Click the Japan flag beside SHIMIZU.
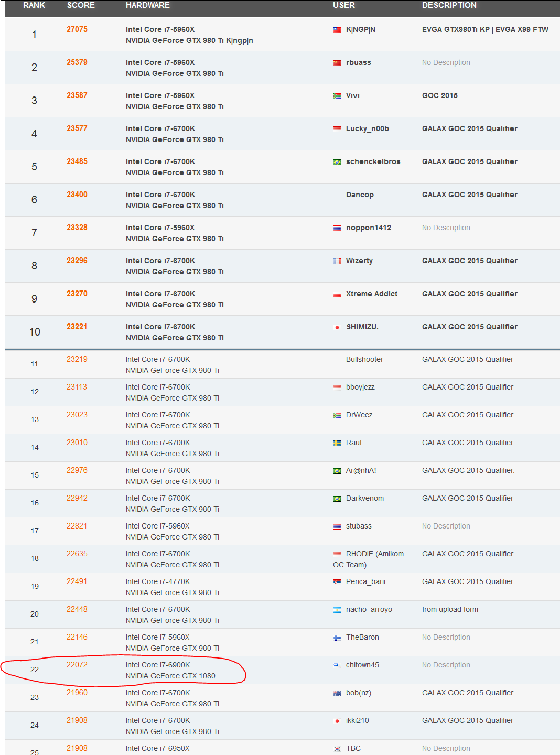The width and height of the screenshot is (560, 755). pos(337,327)
